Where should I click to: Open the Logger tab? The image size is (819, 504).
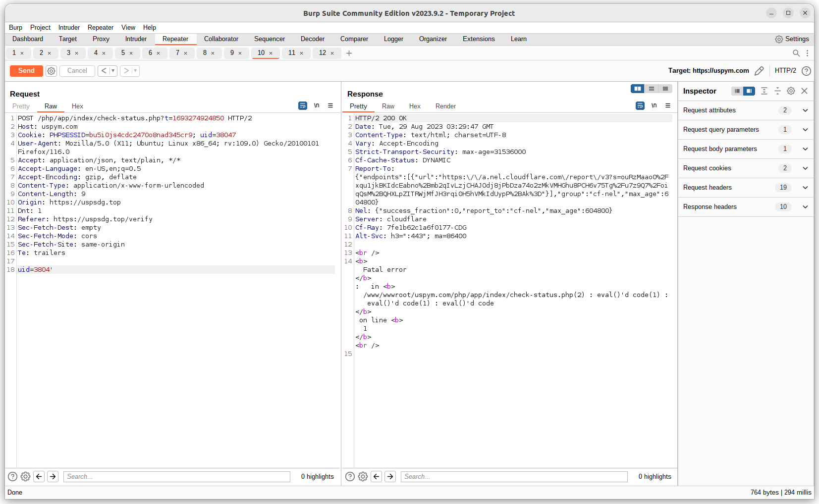pyautogui.click(x=393, y=39)
